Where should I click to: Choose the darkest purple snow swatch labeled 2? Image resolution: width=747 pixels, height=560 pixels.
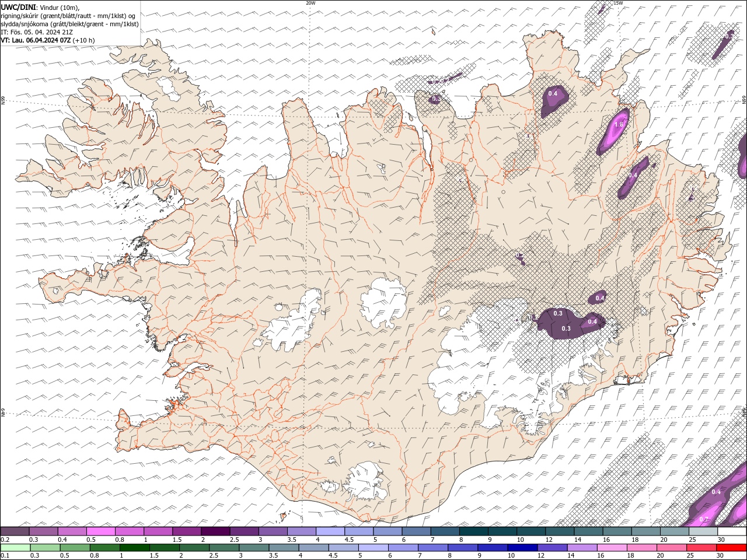click(x=215, y=531)
